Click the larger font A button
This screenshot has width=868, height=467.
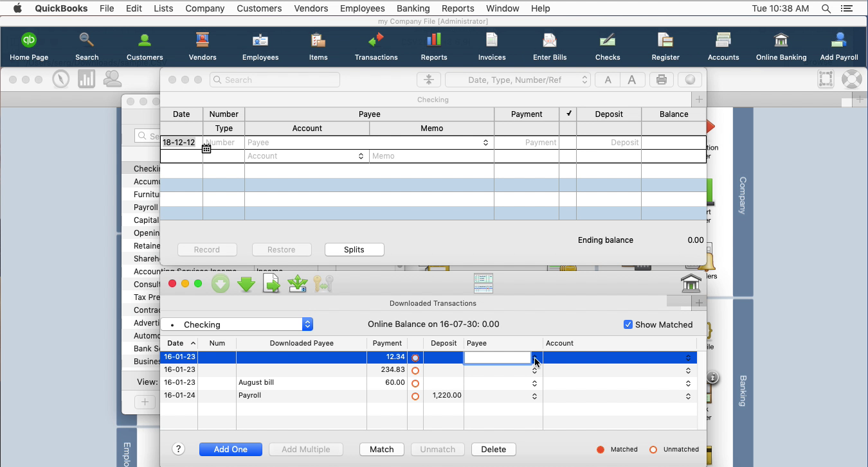[632, 80]
